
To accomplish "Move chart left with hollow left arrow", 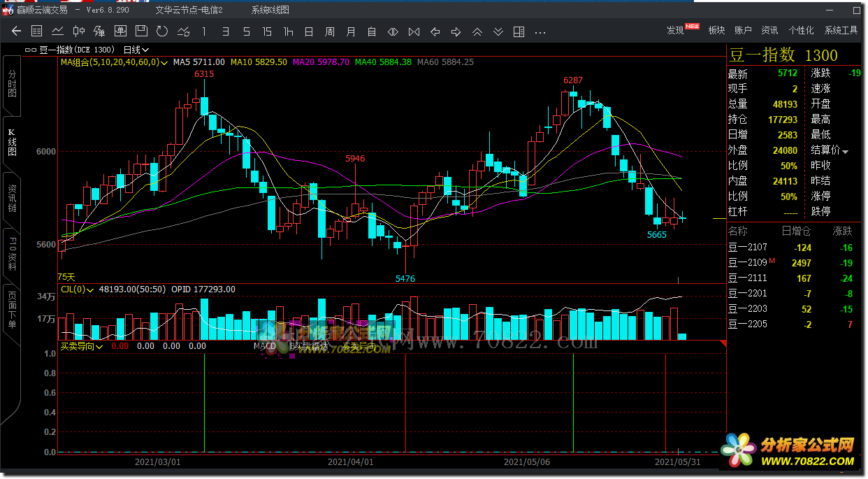I will tap(435, 31).
